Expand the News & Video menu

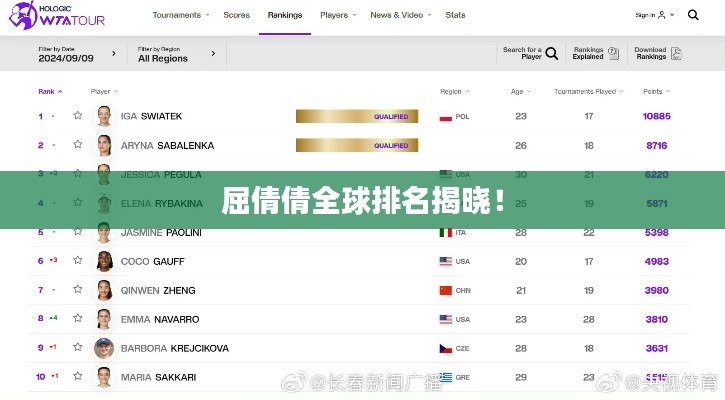[x=400, y=15]
